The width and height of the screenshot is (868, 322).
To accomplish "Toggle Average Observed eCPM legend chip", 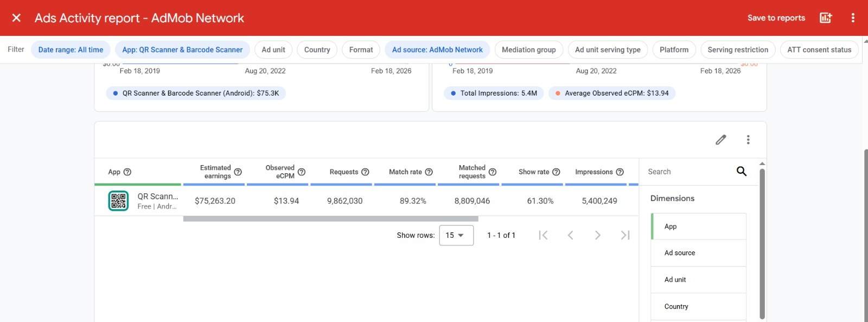I will [x=611, y=93].
